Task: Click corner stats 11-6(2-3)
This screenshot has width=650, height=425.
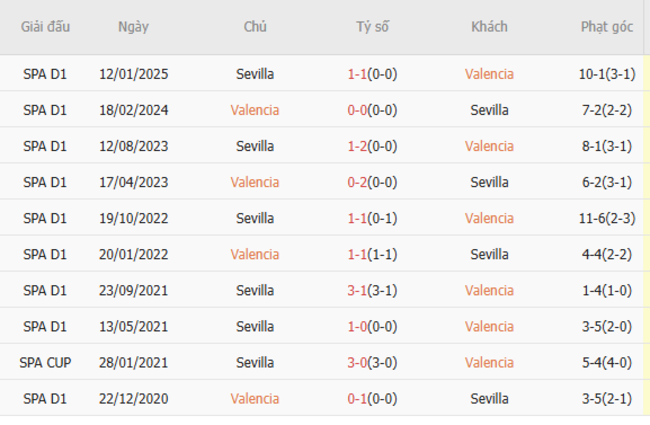Action: coord(607,218)
